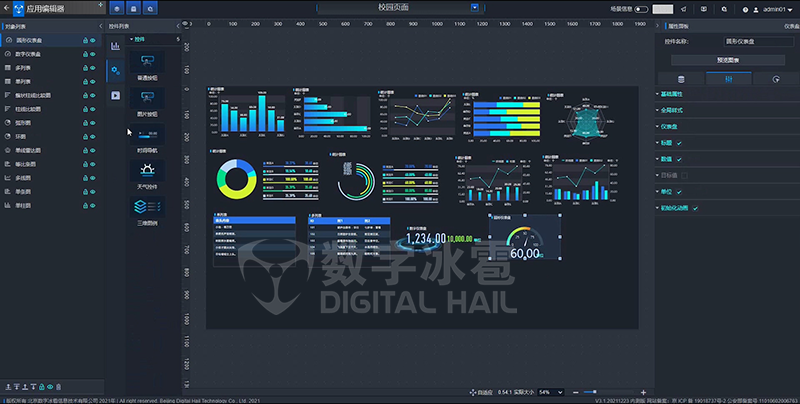Click the preview screen icon in top bar
The height and width of the screenshot is (404, 800).
704,9
